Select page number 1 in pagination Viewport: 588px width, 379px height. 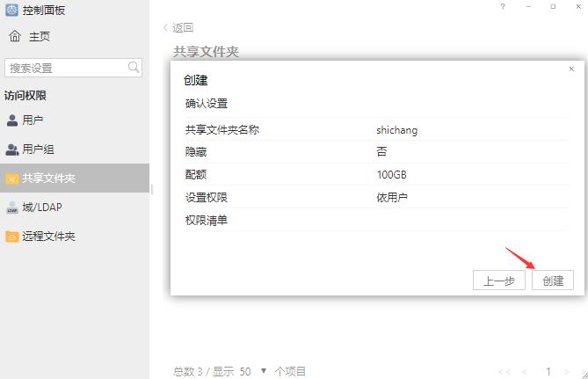549,372
